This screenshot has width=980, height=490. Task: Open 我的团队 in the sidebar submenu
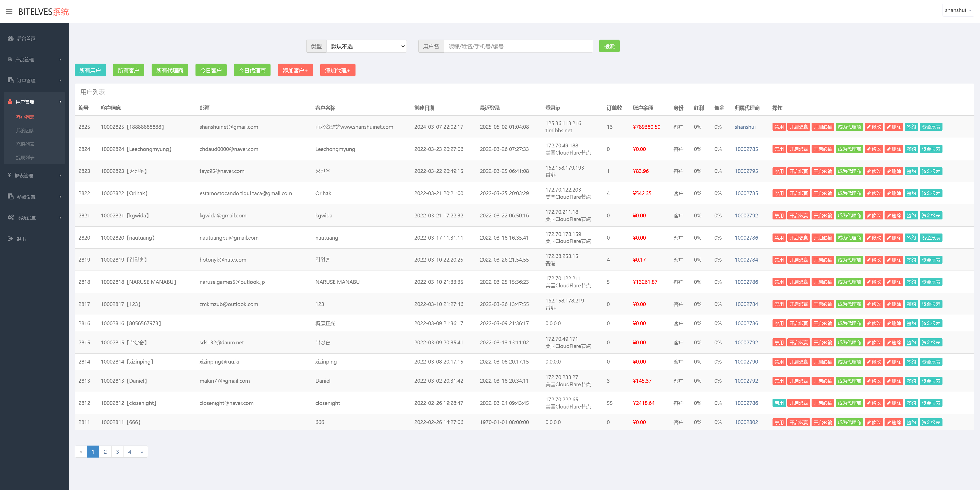pyautogui.click(x=25, y=131)
